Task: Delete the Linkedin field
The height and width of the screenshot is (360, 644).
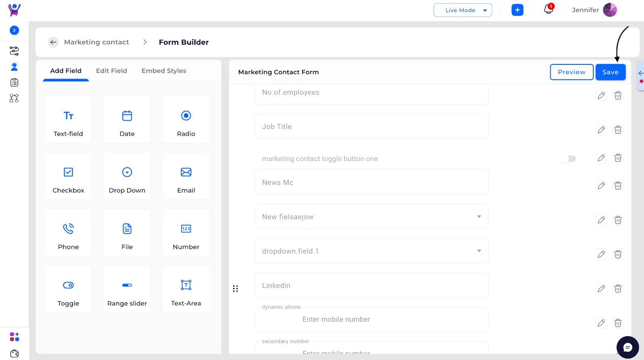Action: [x=618, y=289]
